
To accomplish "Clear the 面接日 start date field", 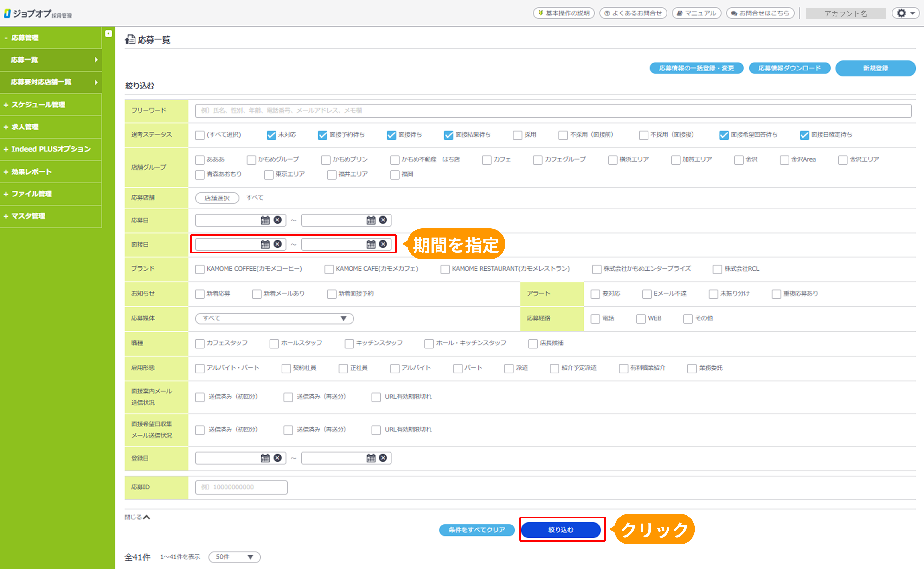I will pos(277,244).
